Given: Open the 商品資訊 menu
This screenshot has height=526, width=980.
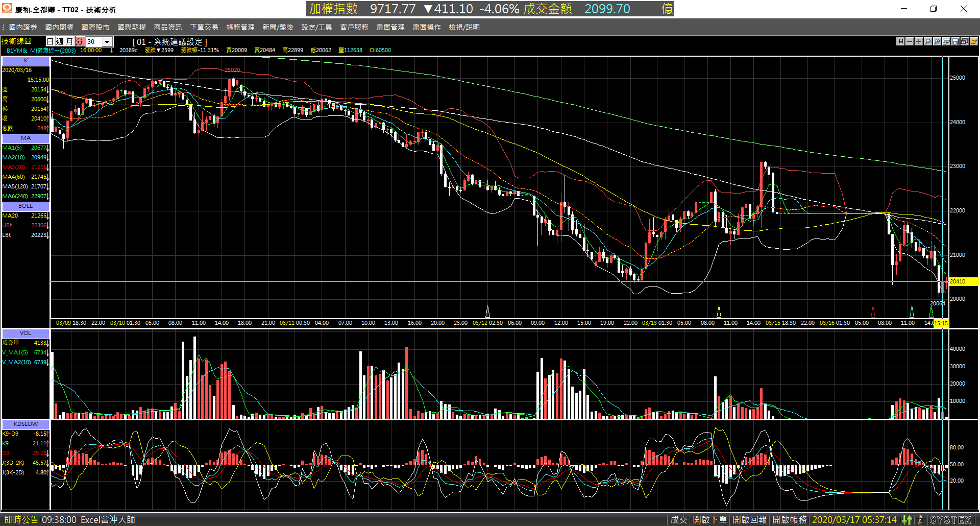Looking at the screenshot, I should [x=168, y=27].
